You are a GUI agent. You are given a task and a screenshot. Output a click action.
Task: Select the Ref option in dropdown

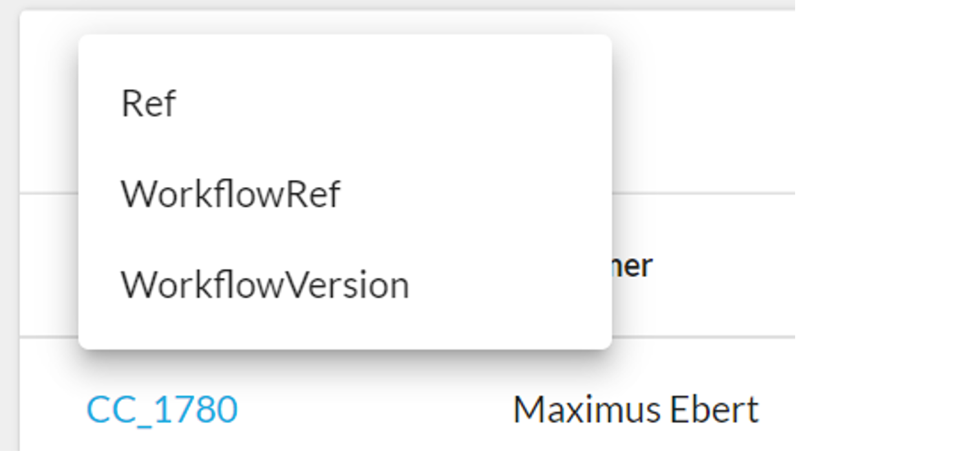149,103
